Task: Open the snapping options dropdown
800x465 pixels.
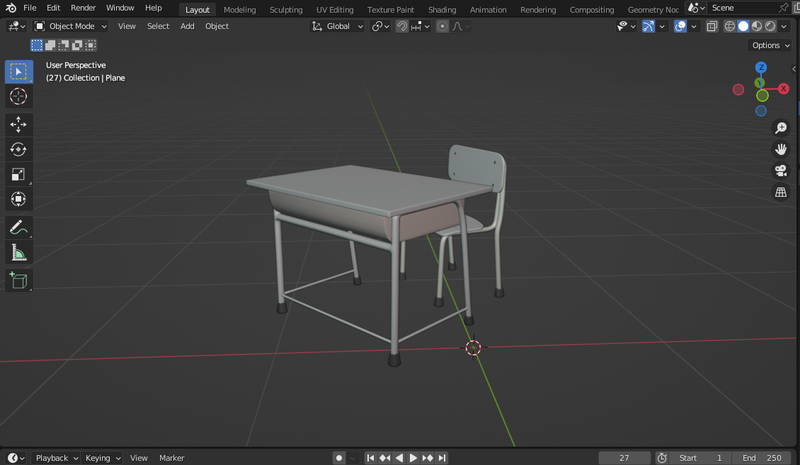Action: [x=420, y=26]
